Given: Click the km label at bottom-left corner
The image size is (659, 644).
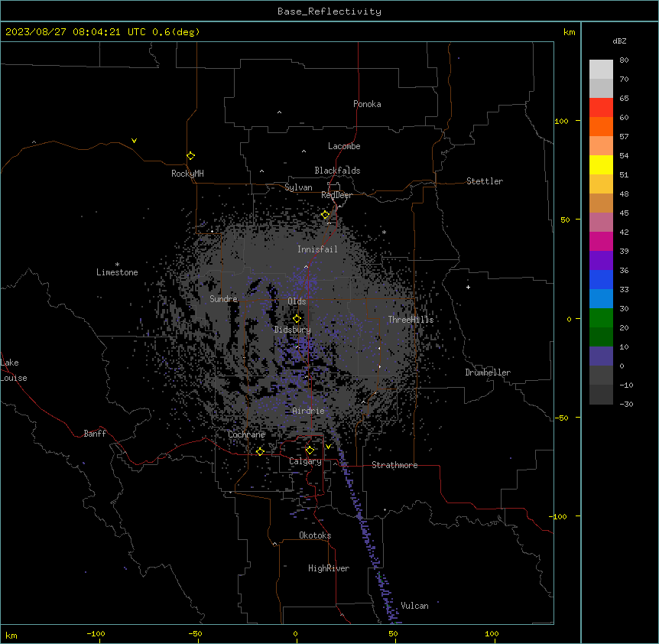Looking at the screenshot, I should point(11,636).
